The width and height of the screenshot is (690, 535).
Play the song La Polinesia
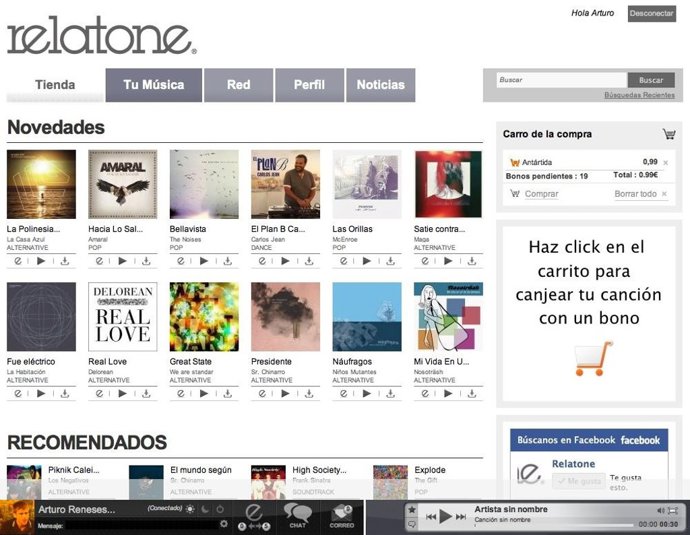(41, 261)
